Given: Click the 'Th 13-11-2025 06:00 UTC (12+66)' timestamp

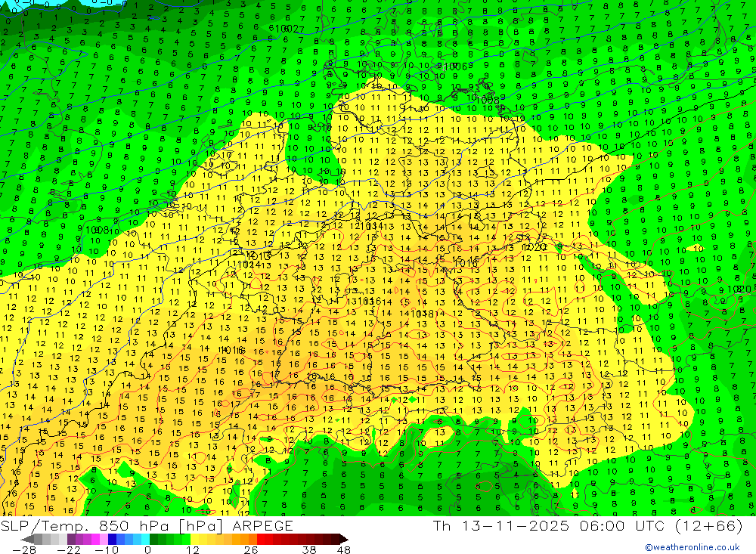Looking at the screenshot, I should (587, 525).
